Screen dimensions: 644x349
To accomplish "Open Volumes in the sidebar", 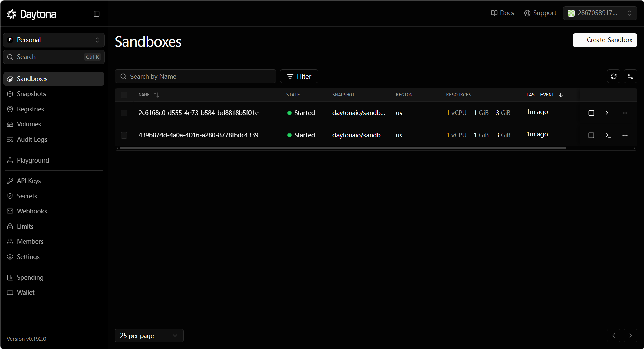I will click(54, 124).
